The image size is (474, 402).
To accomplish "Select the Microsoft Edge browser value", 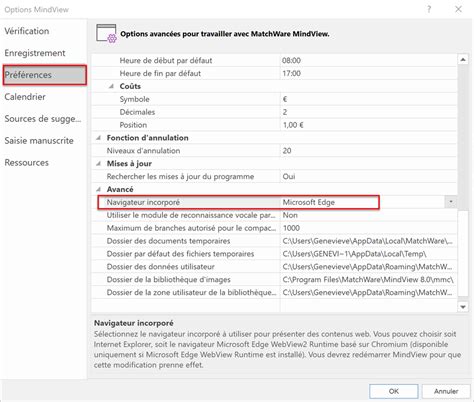I will (x=309, y=202).
